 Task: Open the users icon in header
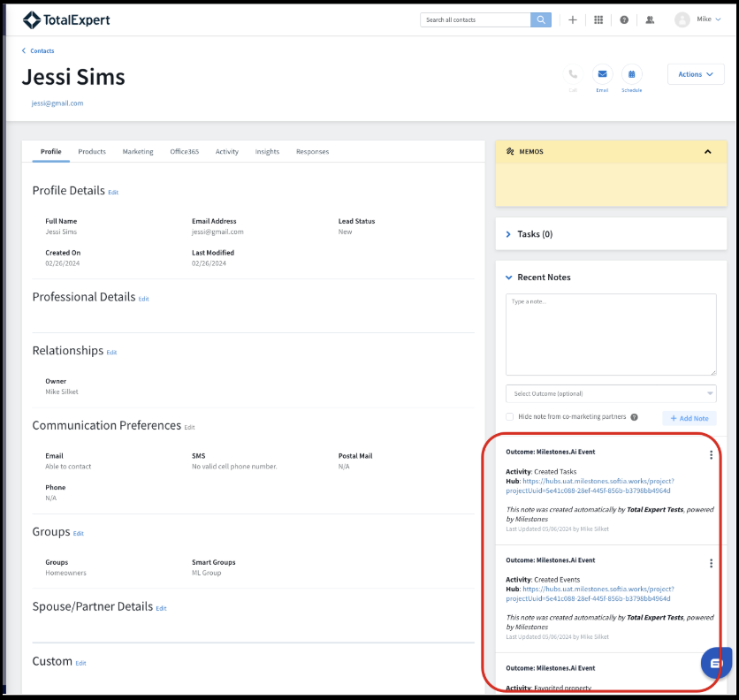[x=650, y=19]
